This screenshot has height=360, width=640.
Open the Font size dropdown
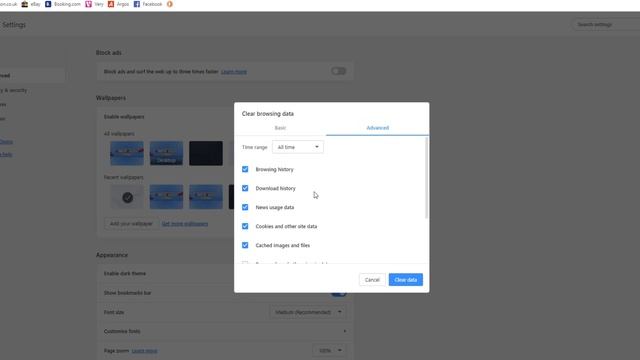(308, 312)
